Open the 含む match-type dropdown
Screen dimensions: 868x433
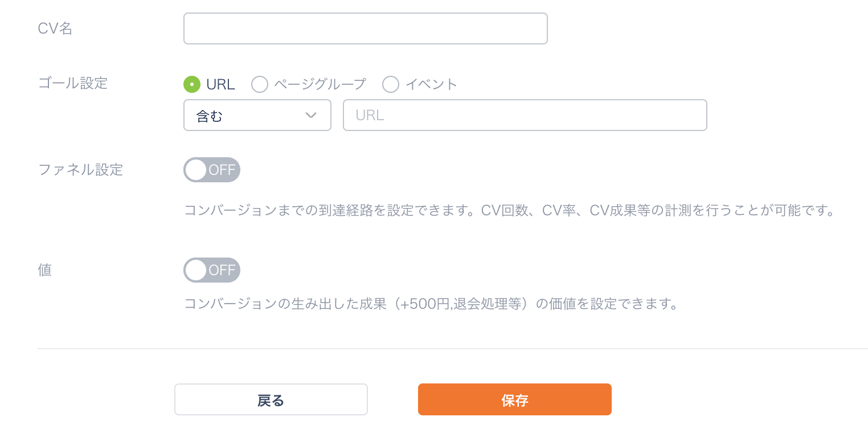(x=257, y=115)
